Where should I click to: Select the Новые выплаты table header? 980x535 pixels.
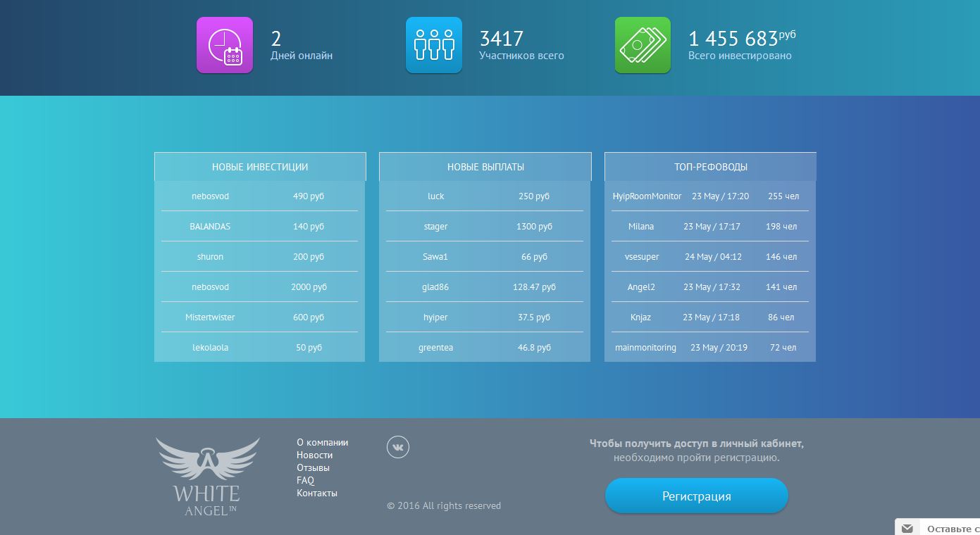[485, 167]
